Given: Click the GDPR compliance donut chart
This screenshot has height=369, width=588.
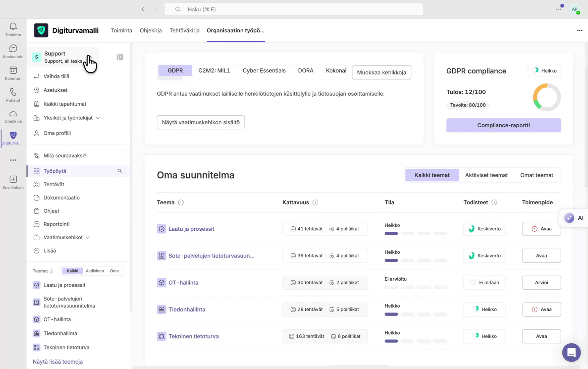Looking at the screenshot, I should click(546, 97).
